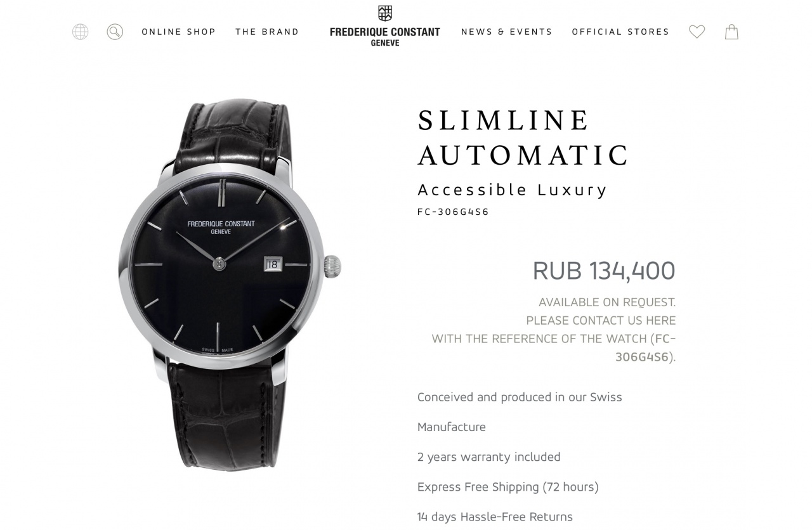Click the RUB 134,400 price
The image size is (812, 530).
(604, 271)
